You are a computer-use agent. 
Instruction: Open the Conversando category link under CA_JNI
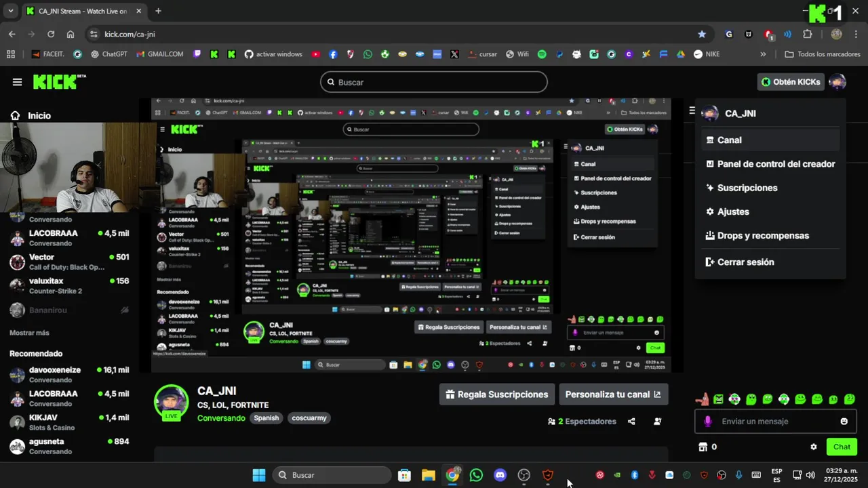[x=221, y=418]
